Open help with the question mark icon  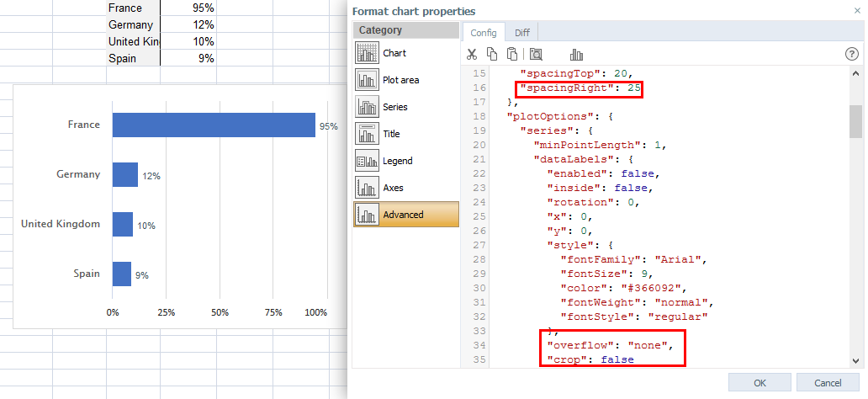pos(851,54)
